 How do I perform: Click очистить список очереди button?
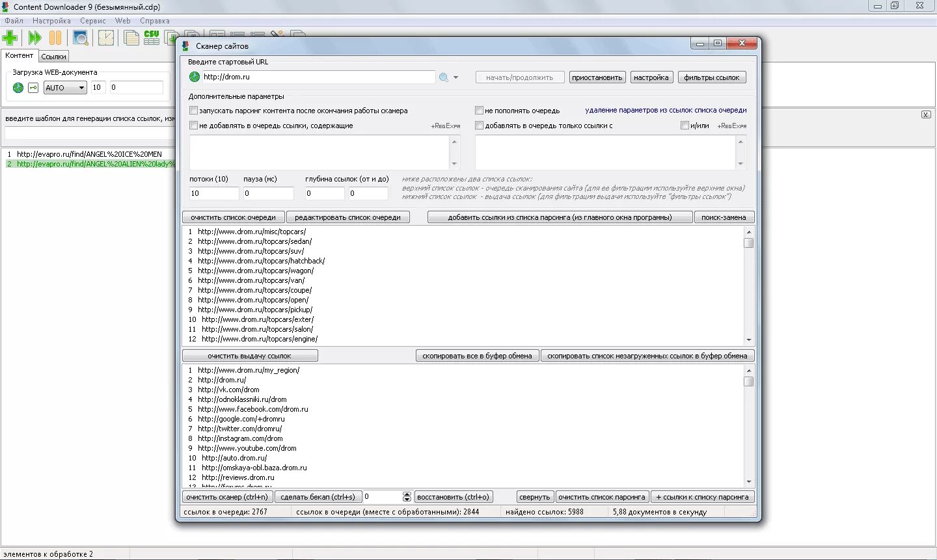(x=234, y=217)
